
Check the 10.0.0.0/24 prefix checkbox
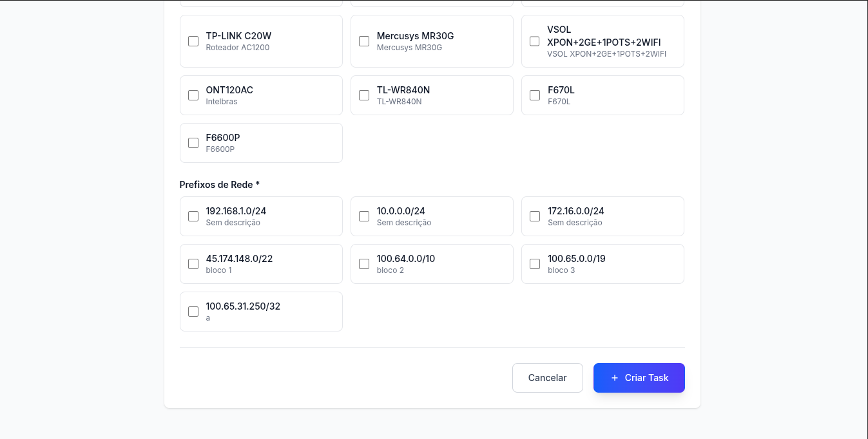(364, 216)
